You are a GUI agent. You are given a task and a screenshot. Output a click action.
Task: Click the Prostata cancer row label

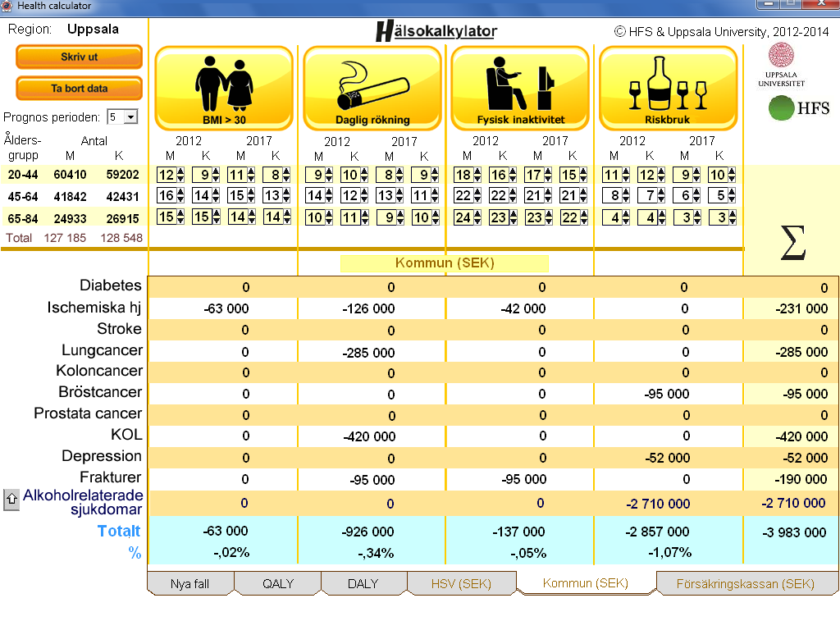(x=88, y=413)
